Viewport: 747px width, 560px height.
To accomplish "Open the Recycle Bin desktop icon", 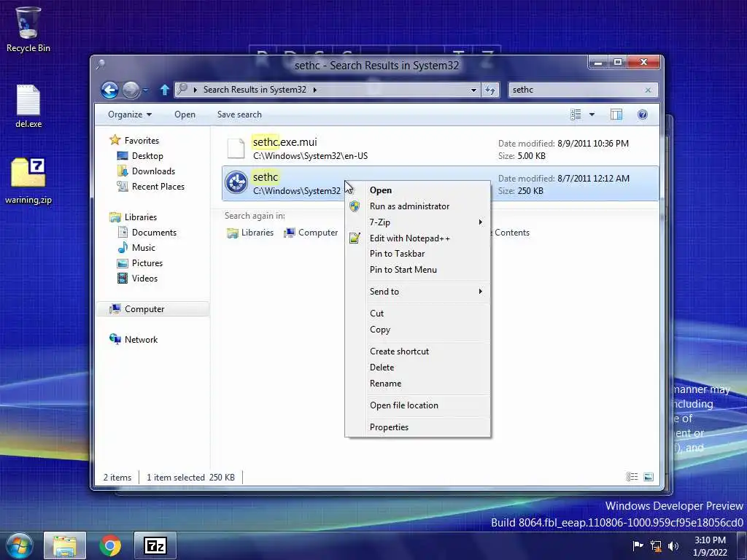I will point(28,29).
